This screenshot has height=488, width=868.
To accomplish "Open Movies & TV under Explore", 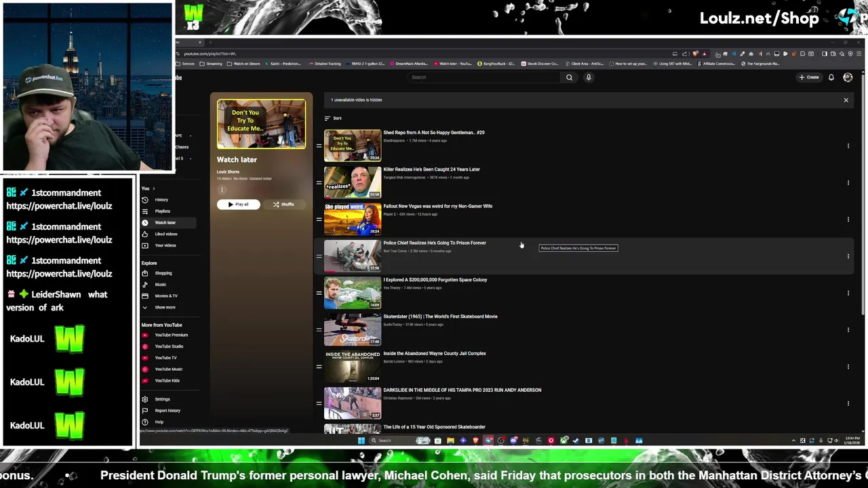I will (x=165, y=296).
